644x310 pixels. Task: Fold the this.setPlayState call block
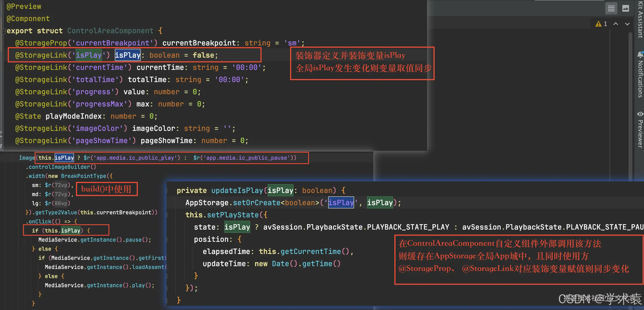[x=167, y=215]
